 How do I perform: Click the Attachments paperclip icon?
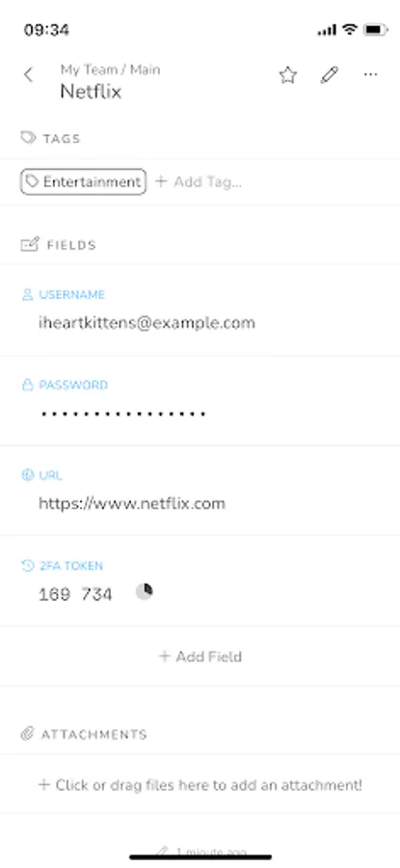pos(27,734)
